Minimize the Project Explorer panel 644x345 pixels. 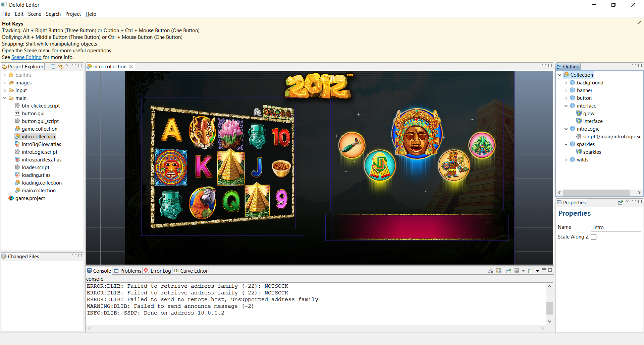[x=74, y=65]
